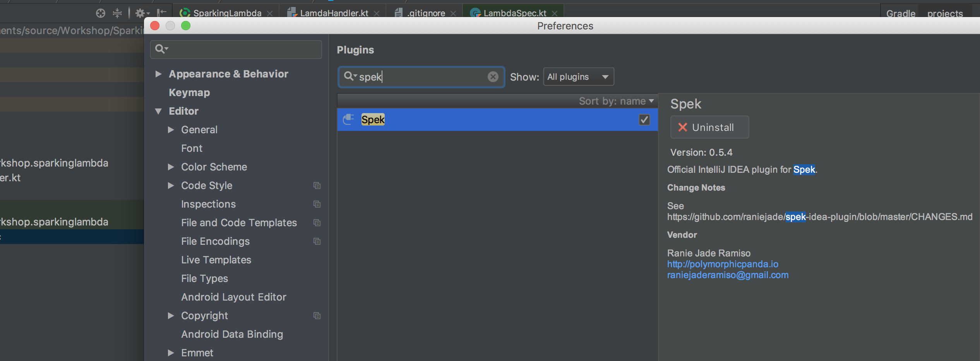The image size is (980, 361).
Task: Open the Show All plugins dropdown
Action: (x=578, y=77)
